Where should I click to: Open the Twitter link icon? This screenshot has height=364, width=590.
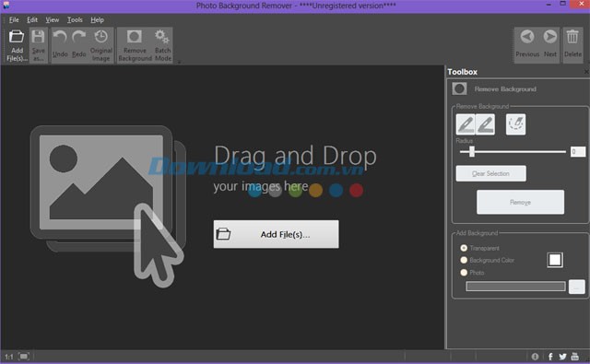click(562, 356)
